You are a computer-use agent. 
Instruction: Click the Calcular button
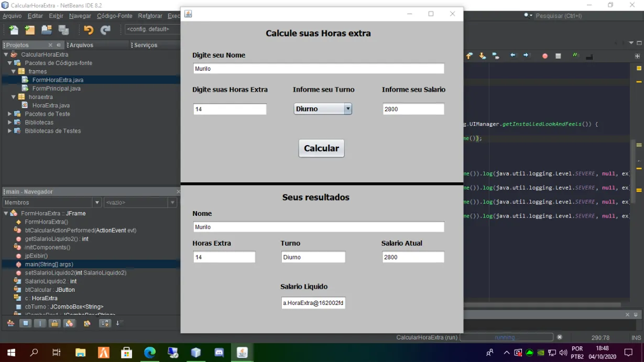pos(321,148)
